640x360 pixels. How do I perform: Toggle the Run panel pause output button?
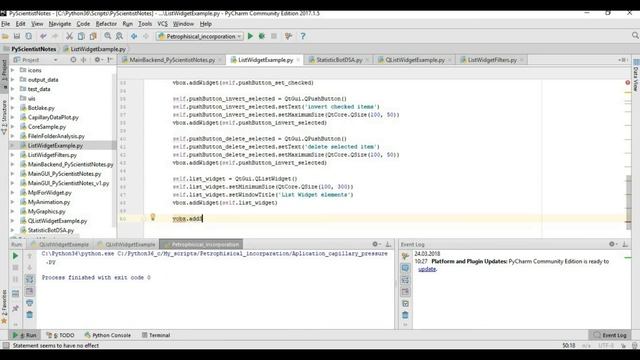tap(15, 280)
